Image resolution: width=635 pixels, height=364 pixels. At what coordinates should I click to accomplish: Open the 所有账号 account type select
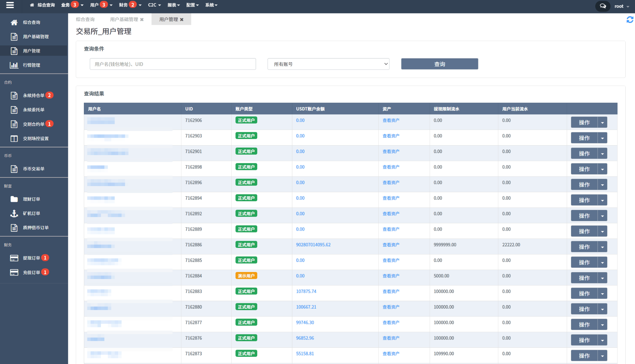click(328, 64)
